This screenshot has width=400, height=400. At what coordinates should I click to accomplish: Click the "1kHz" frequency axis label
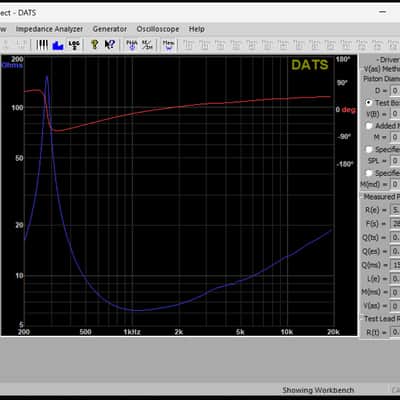(132, 332)
